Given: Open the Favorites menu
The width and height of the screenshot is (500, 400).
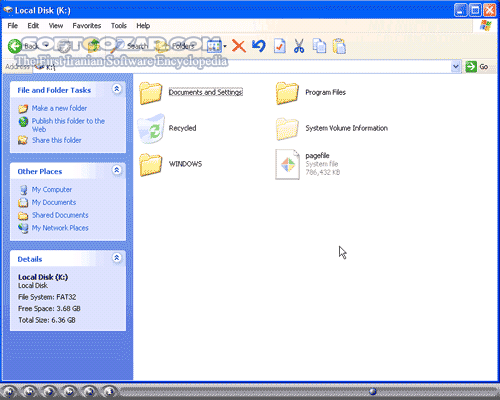Looking at the screenshot, I should tap(87, 26).
